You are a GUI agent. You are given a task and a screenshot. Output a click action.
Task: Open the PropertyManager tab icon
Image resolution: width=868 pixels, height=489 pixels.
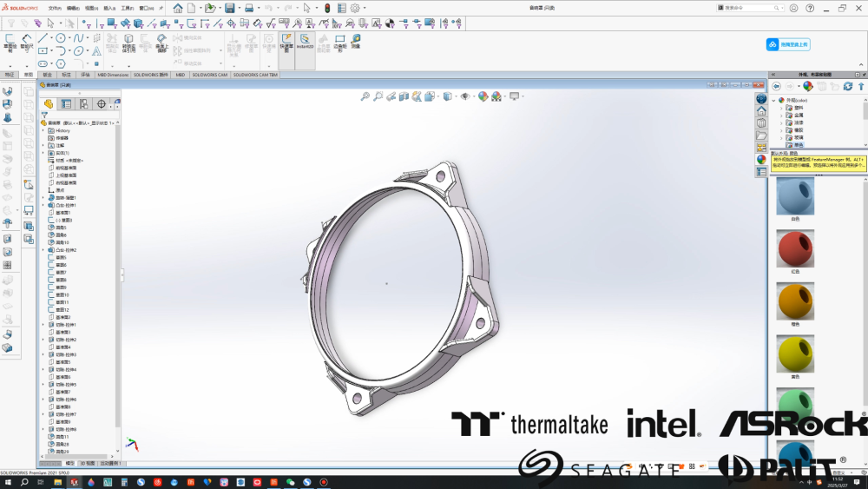click(66, 103)
